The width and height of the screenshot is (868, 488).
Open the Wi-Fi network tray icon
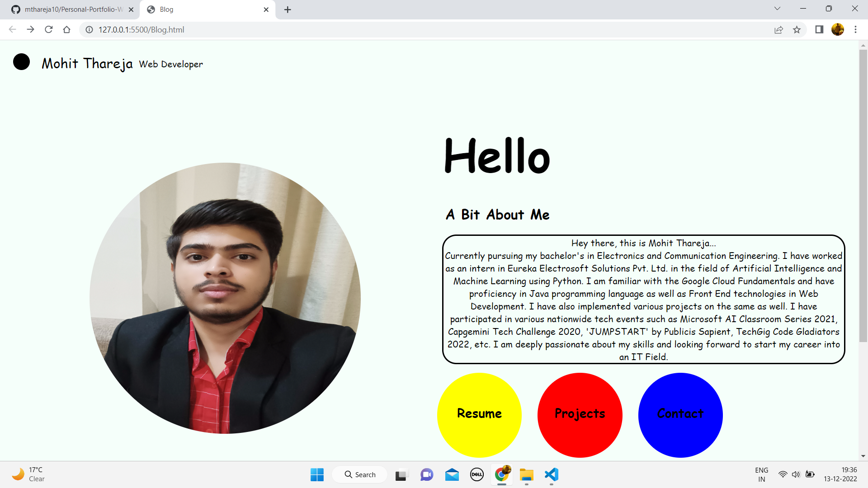tap(783, 474)
